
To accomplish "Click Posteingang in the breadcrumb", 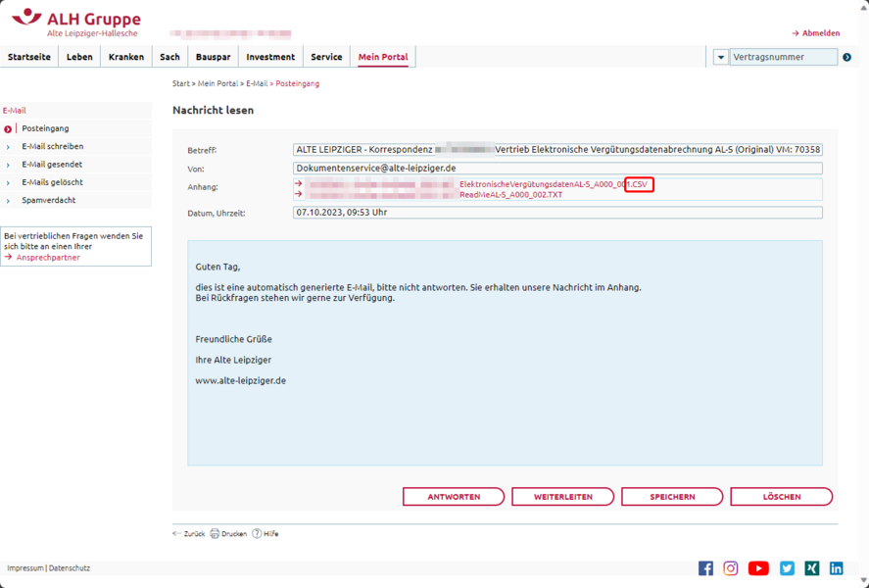I will coord(298,83).
